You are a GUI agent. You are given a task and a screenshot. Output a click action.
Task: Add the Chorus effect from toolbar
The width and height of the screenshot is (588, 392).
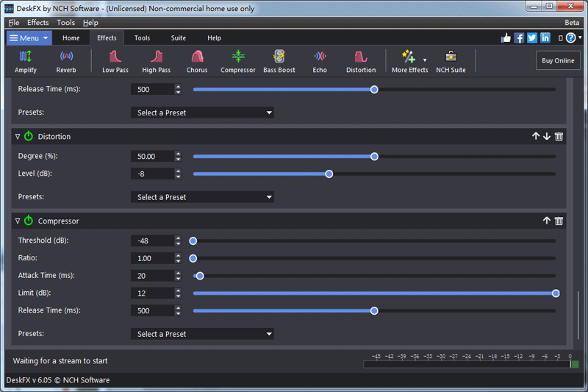(x=197, y=62)
